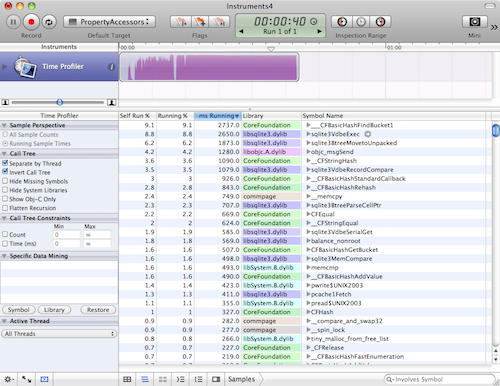Click the Restore button

click(98, 310)
